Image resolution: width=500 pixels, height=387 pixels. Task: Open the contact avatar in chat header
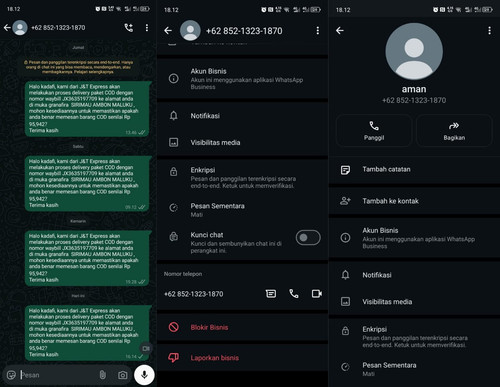tap(20, 28)
